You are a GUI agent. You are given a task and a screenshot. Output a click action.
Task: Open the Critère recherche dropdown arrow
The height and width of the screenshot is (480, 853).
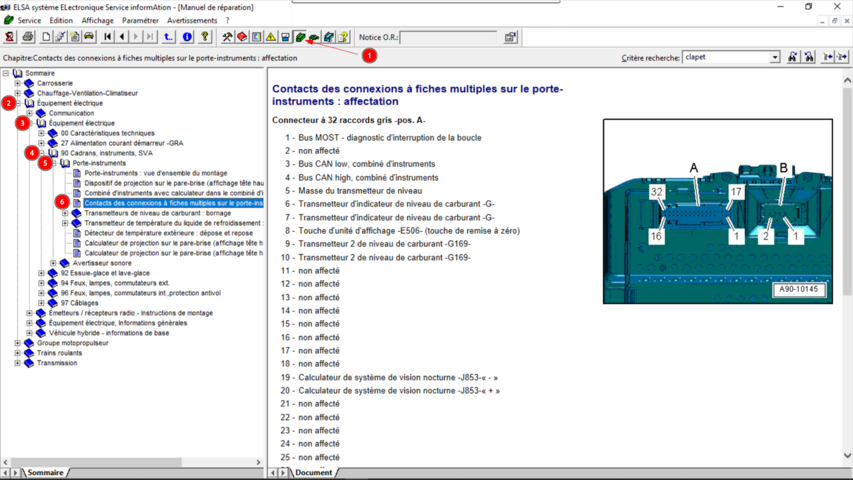[x=775, y=57]
